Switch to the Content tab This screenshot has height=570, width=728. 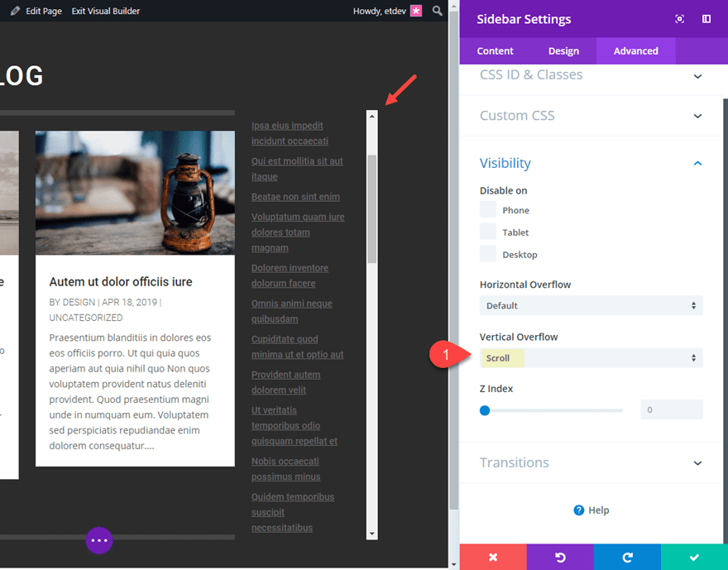[495, 50]
